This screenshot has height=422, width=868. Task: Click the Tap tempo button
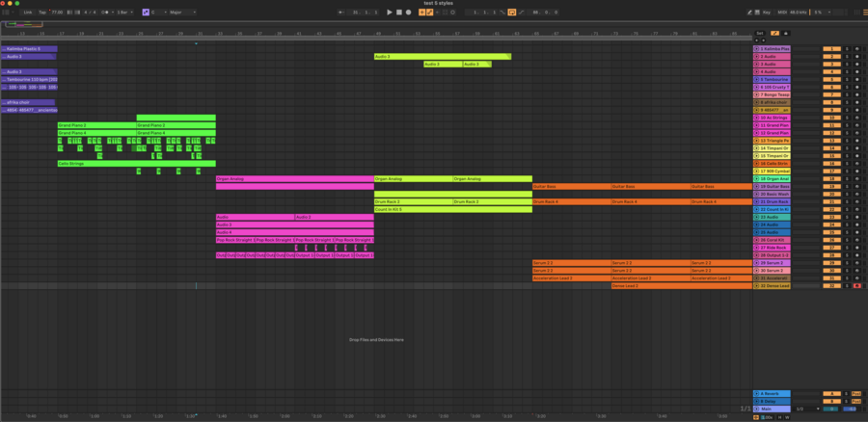[42, 13]
